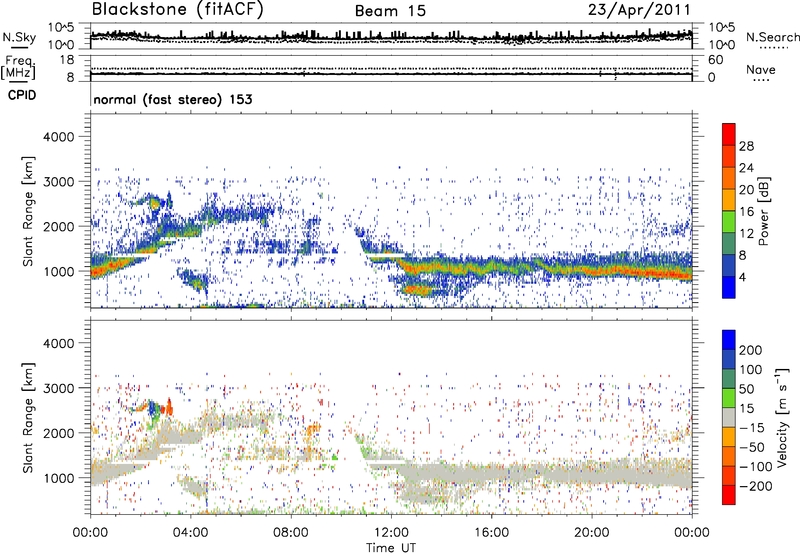Click the "18" tick on the frequency axis
This screenshot has height=554, width=800.
tap(67, 60)
